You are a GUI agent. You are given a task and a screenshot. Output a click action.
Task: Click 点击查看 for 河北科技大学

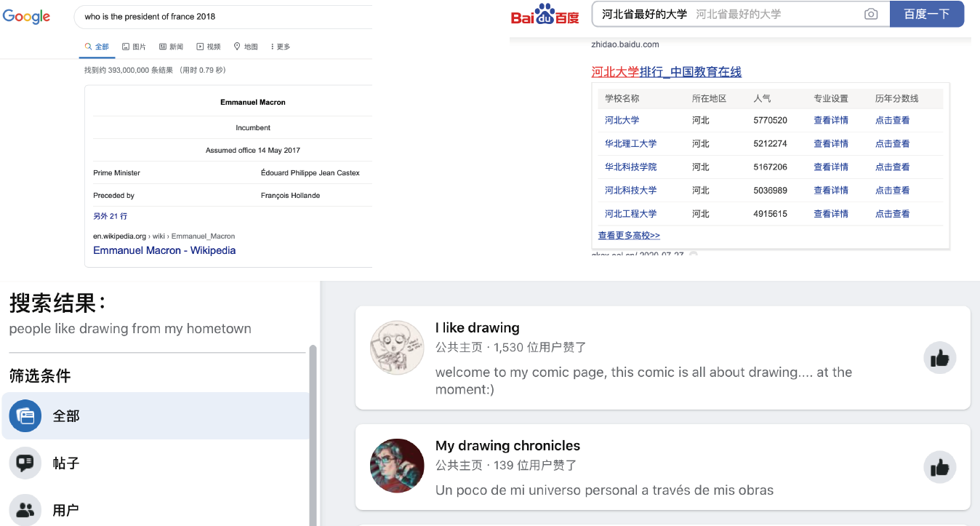pos(893,190)
